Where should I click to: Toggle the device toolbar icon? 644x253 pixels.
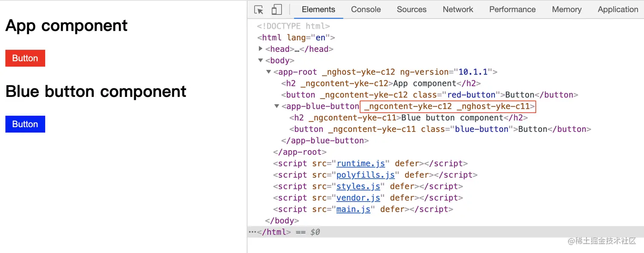point(277,9)
